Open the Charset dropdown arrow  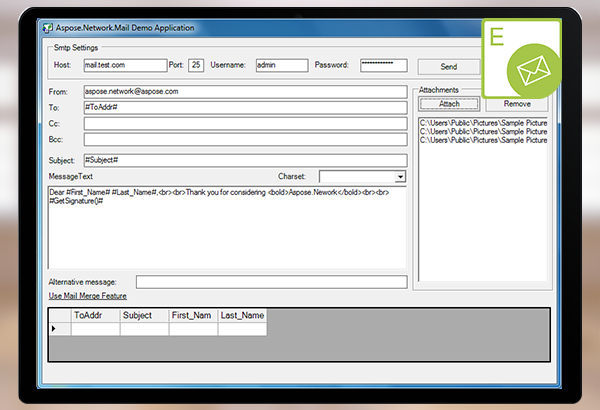click(400, 177)
